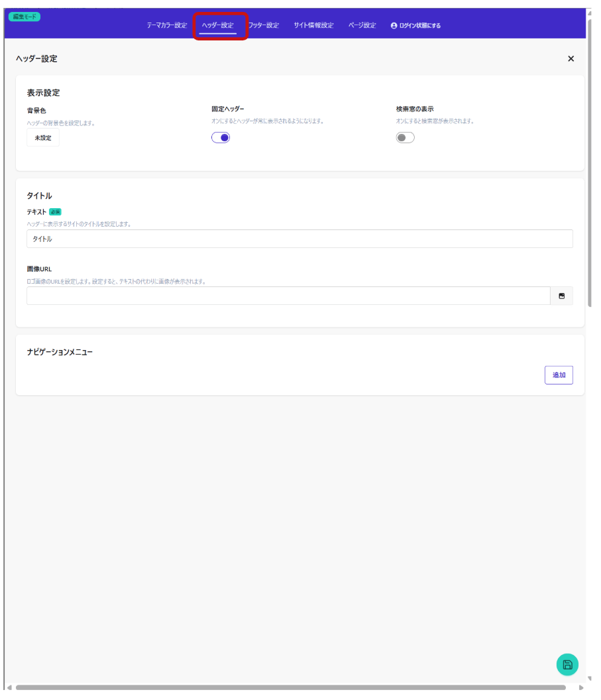Viewport: 601px width, 700px height.
Task: Click the green save floppy-disk icon
Action: click(567, 664)
